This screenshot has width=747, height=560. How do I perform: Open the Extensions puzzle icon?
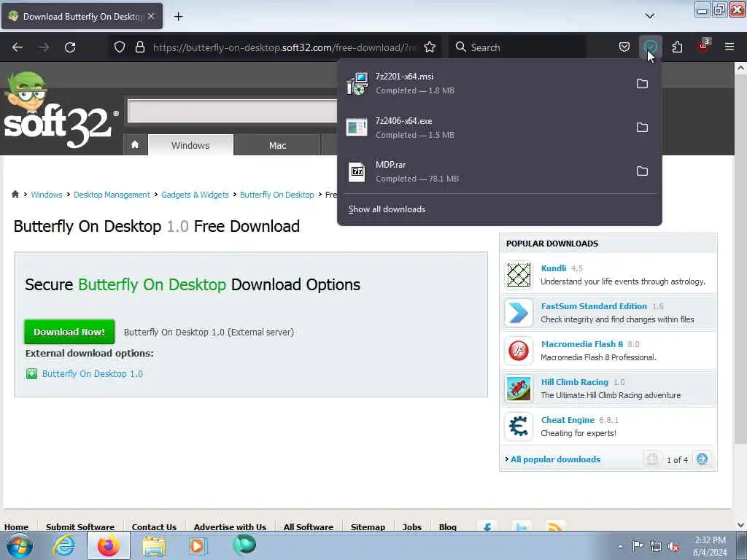tap(677, 47)
